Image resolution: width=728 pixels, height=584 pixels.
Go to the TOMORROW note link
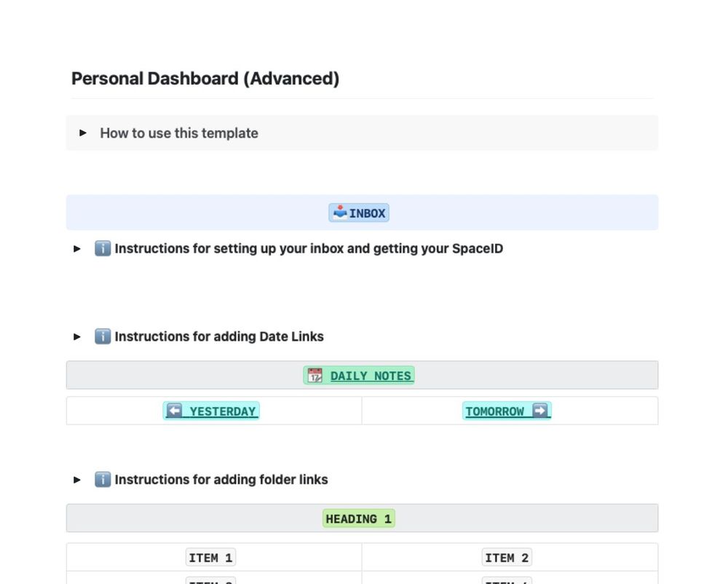(495, 411)
